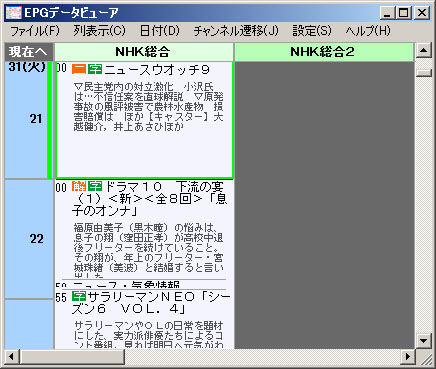The image size is (436, 369).
Task: Close the EPGデータビューア window
Action: pyautogui.click(x=422, y=13)
